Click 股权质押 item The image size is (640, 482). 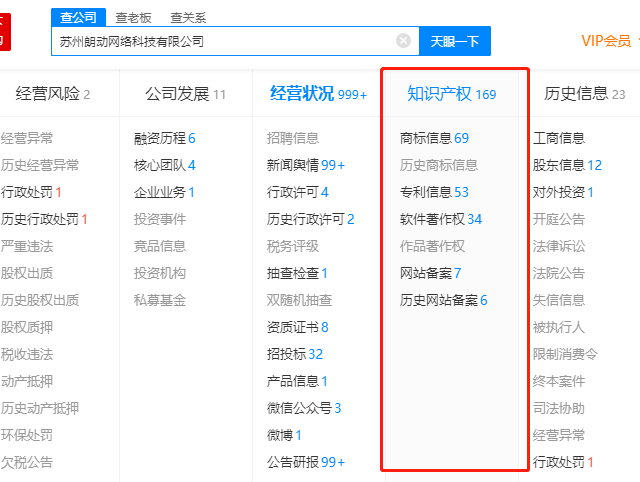(27, 327)
